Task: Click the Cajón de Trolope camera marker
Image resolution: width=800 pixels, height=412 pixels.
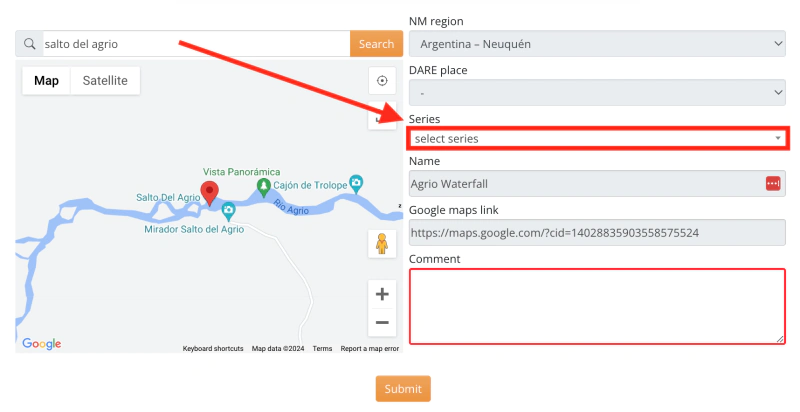Action: pyautogui.click(x=356, y=184)
